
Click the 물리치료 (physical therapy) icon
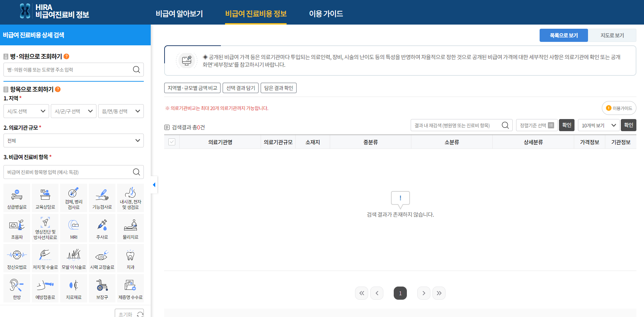[x=130, y=228]
